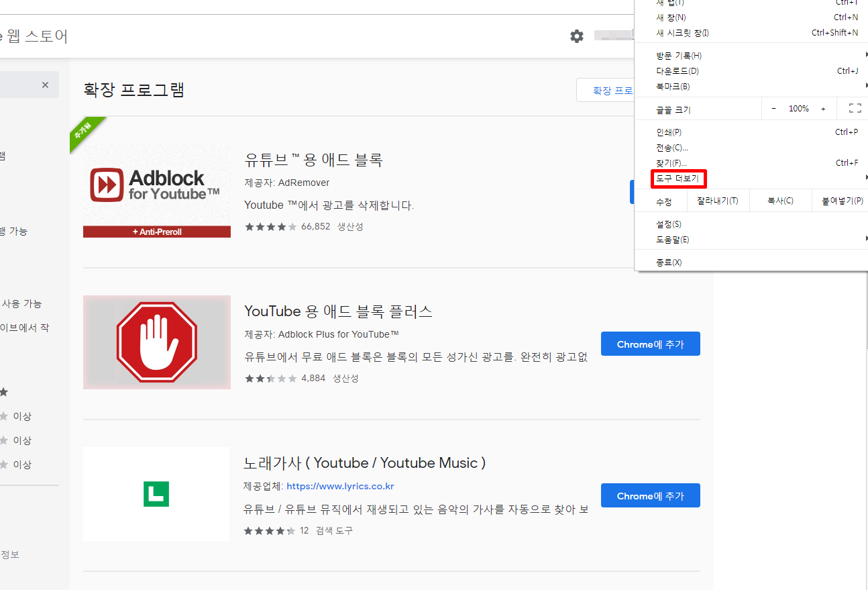Clear the search box with X icon
Viewport: 868px width, 590px height.
coord(45,85)
